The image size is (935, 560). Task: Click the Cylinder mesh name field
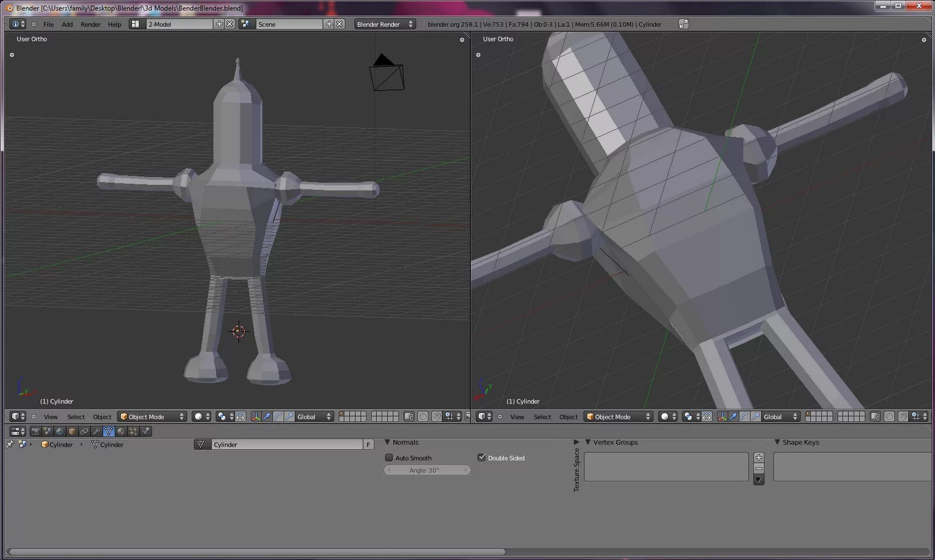[286, 444]
